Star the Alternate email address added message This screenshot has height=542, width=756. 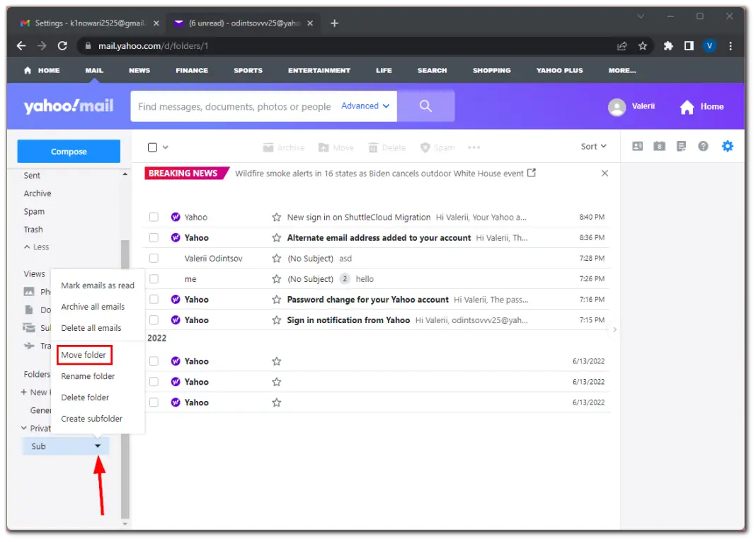[276, 238]
